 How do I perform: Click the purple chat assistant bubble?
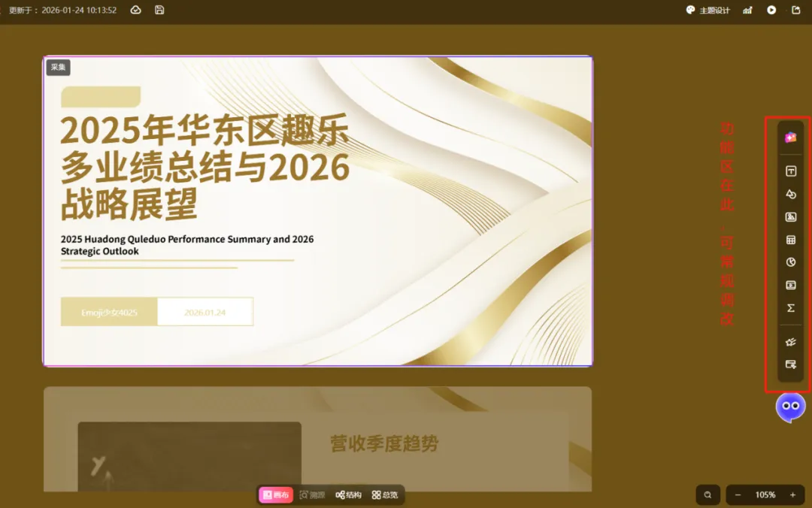(x=790, y=407)
